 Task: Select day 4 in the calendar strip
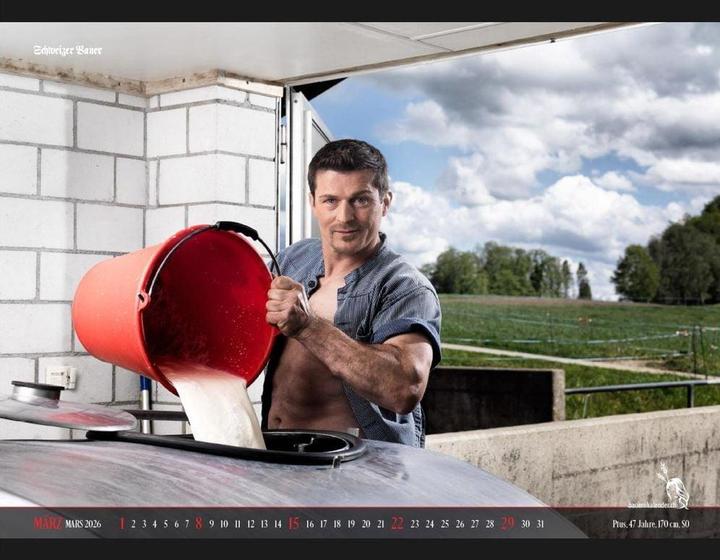tap(154, 524)
